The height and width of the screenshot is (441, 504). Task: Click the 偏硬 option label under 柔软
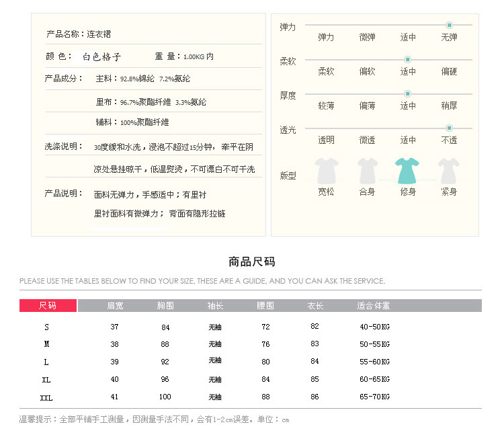click(449, 71)
